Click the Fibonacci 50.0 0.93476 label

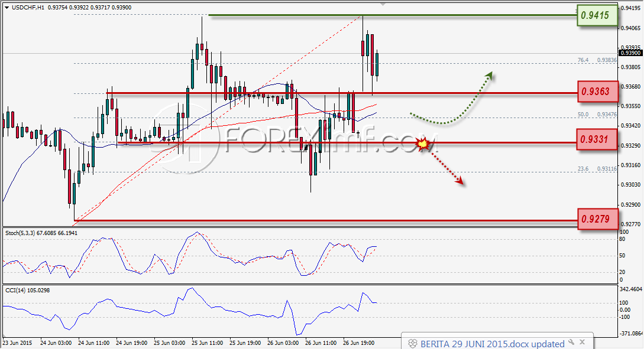click(x=597, y=115)
